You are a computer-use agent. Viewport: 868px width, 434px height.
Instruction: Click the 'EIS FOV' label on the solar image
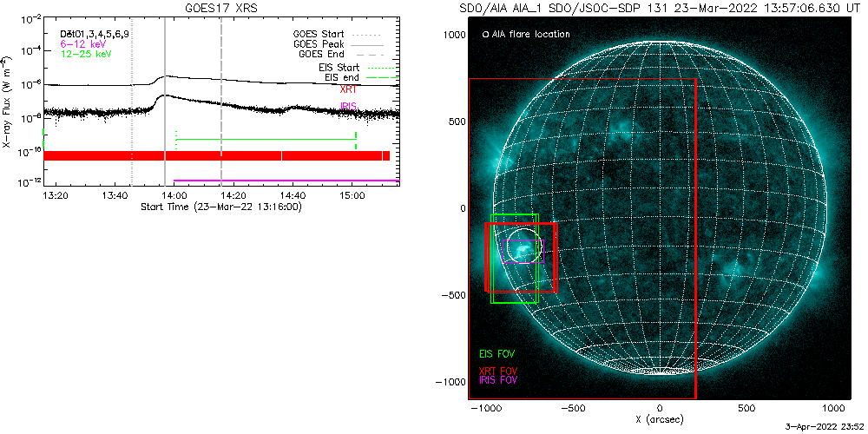tap(496, 352)
